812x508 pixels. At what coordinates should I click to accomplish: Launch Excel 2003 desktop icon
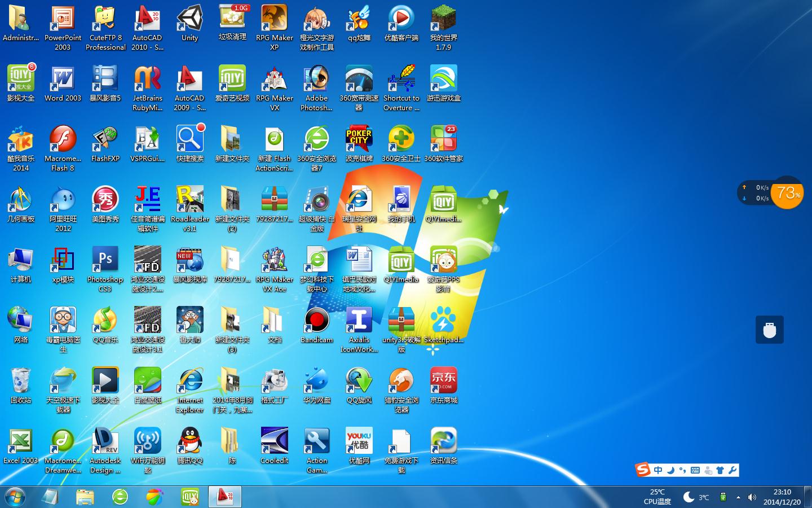(21, 446)
